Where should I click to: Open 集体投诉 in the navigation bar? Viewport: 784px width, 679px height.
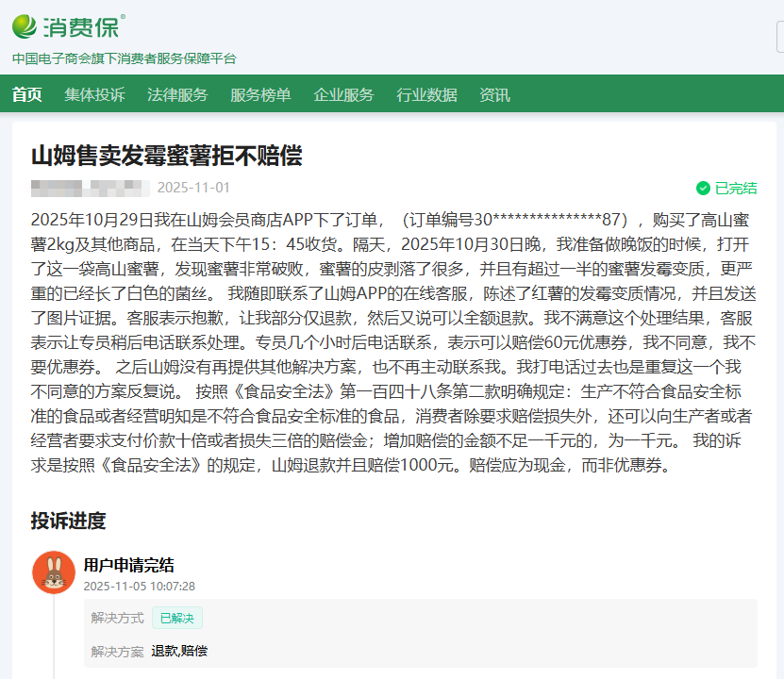[94, 95]
